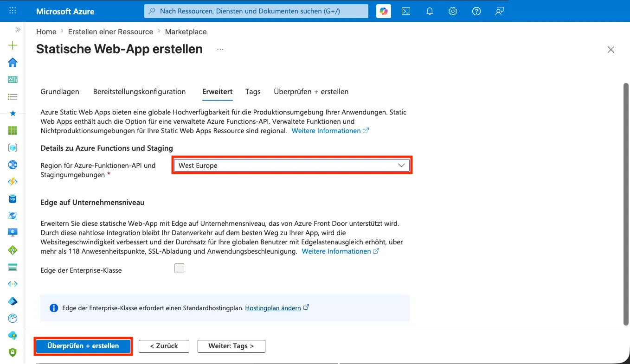Open the West Europe region dropdown

click(x=292, y=166)
